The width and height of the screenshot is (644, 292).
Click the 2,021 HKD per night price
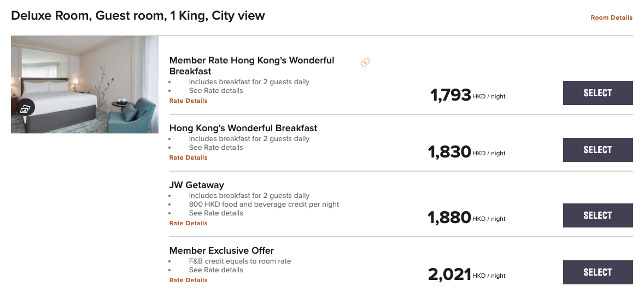click(466, 275)
